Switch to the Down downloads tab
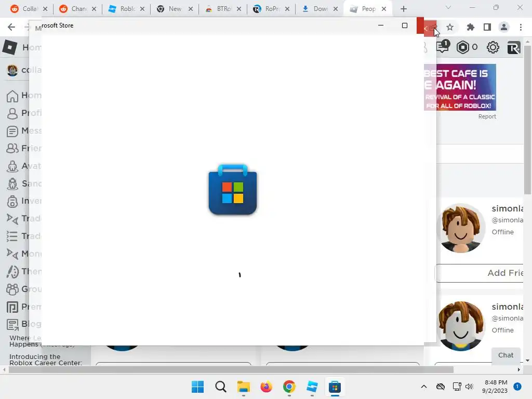The width and height of the screenshot is (532, 399). 315,9
